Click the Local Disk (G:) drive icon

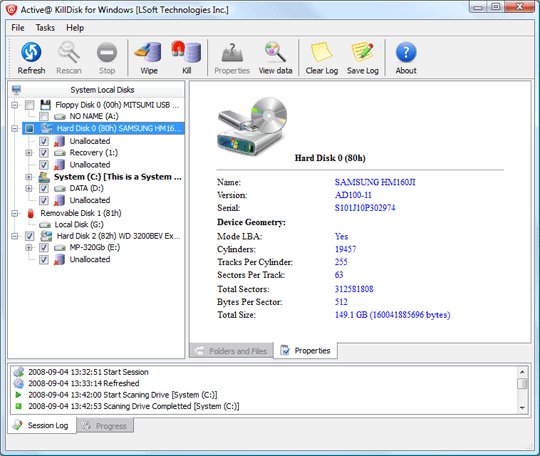45,225
